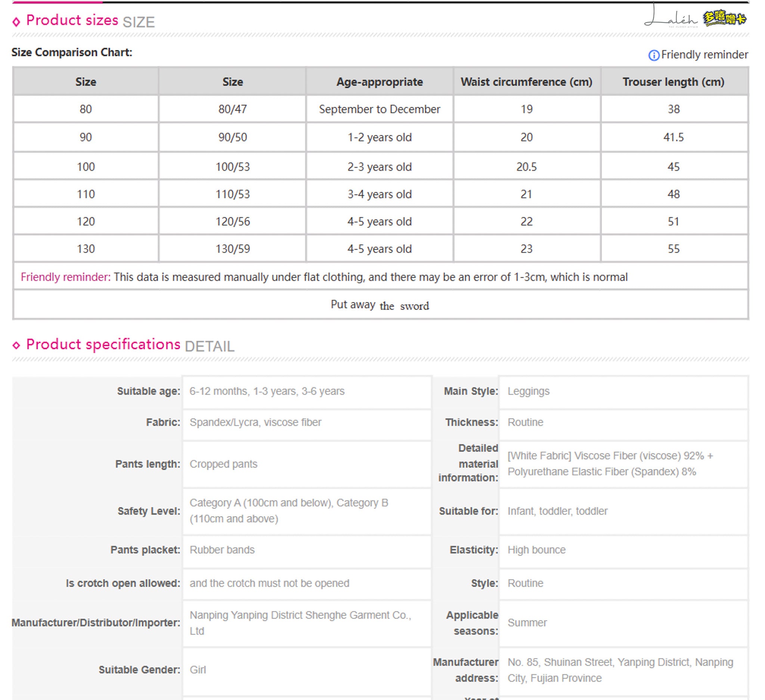Click waist value 23 in the 130/59 row
This screenshot has width=765, height=700.
click(527, 249)
